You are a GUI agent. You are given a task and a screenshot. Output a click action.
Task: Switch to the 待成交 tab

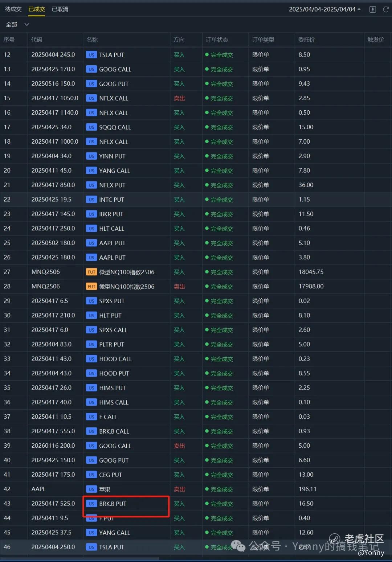(13, 9)
